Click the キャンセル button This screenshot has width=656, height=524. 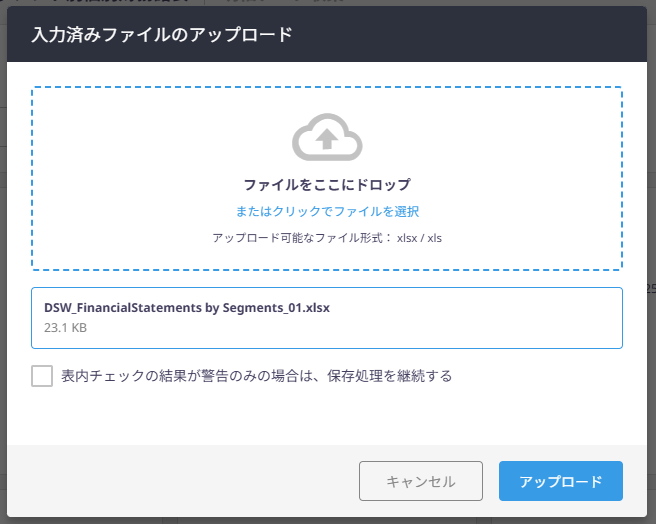coord(420,481)
